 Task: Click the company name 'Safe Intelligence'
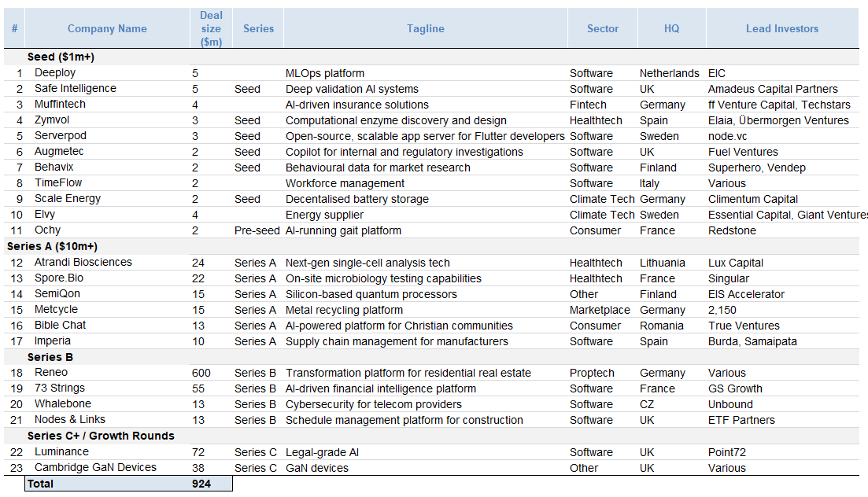(x=76, y=89)
